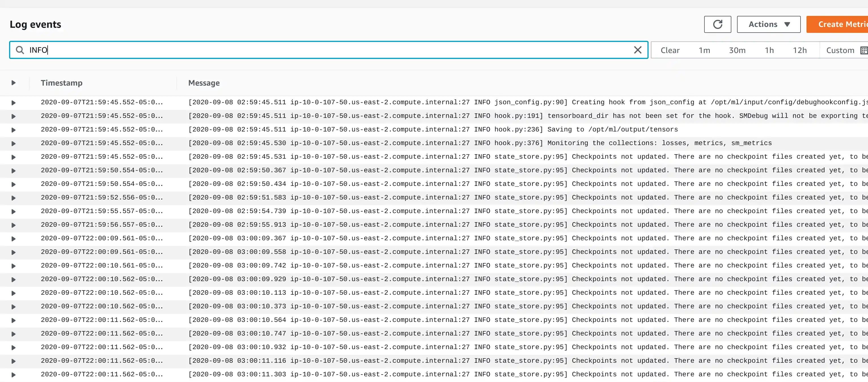Select the 1m time range
Screen dimensions: 868x382
point(704,50)
